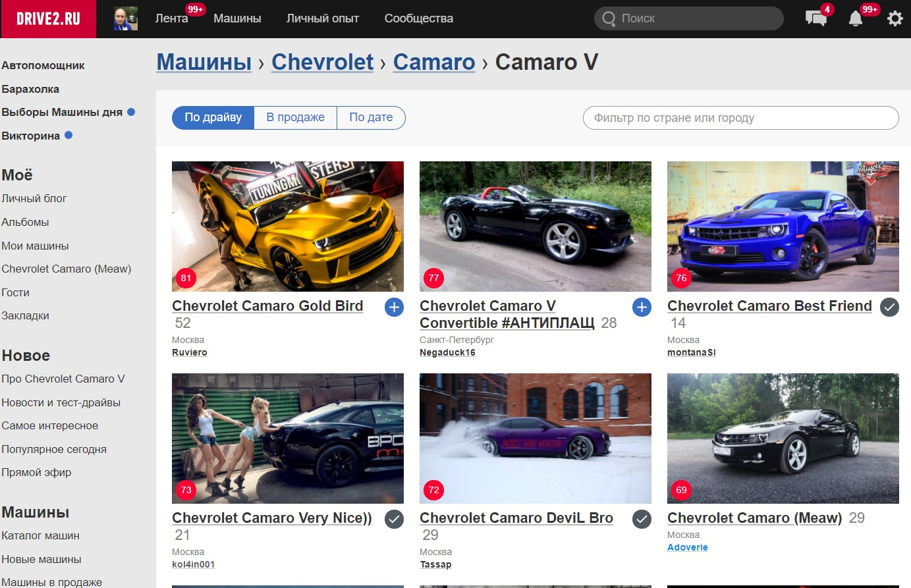Image resolution: width=911 pixels, height=588 pixels.
Task: Open user montanaSl profile link
Action: coord(692,352)
